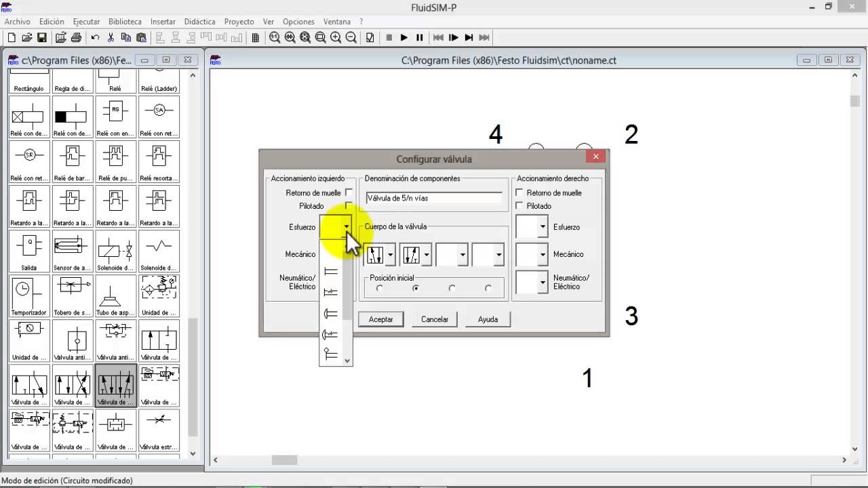This screenshot has height=488, width=868.
Task: Click the Ayuda button
Action: click(x=488, y=319)
